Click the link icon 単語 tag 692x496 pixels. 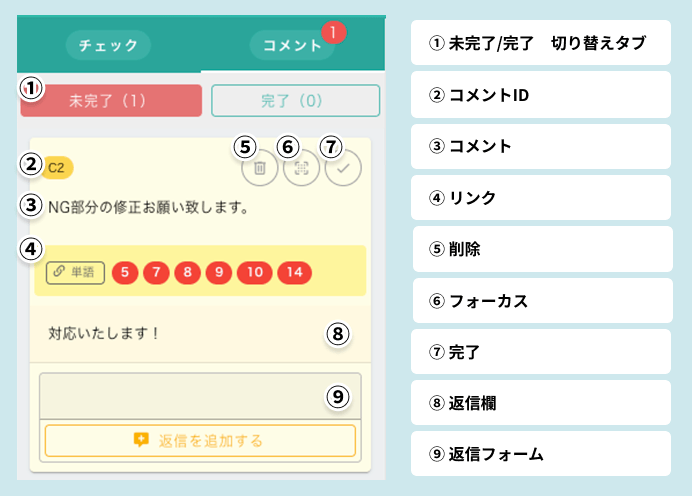(x=75, y=272)
